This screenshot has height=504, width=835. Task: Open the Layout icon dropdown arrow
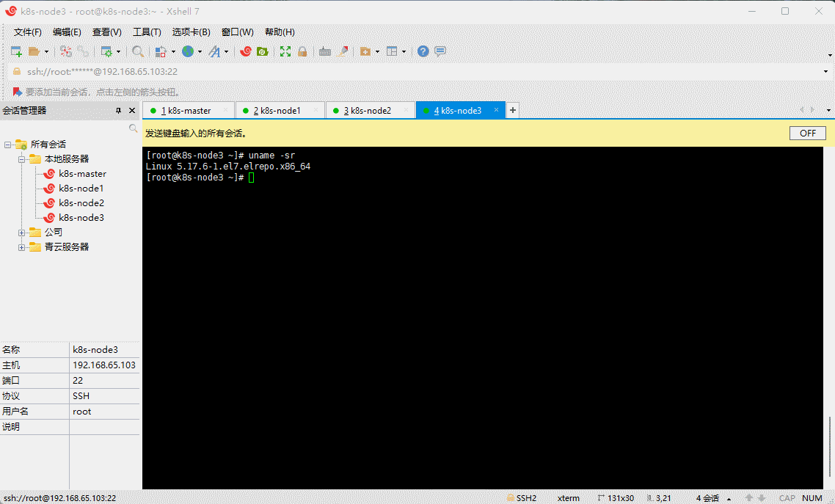[404, 51]
